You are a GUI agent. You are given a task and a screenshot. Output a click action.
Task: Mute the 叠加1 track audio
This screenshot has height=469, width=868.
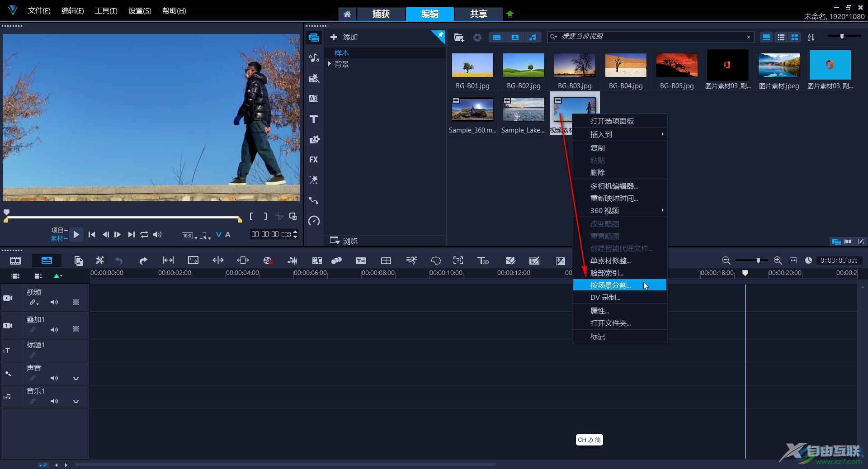(x=54, y=330)
